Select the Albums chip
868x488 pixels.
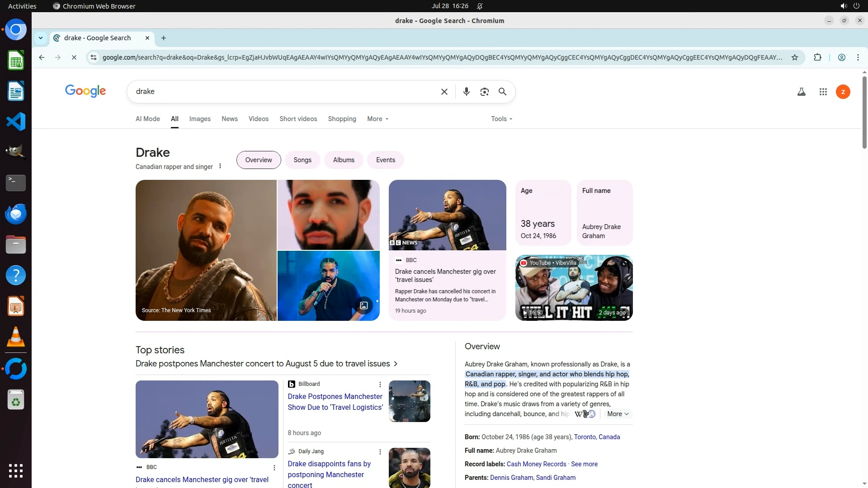click(344, 160)
